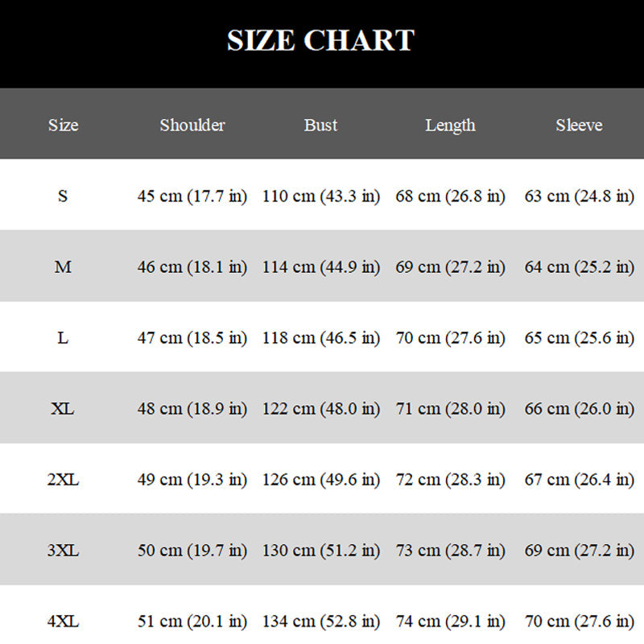Select the Length column header

pos(450,125)
